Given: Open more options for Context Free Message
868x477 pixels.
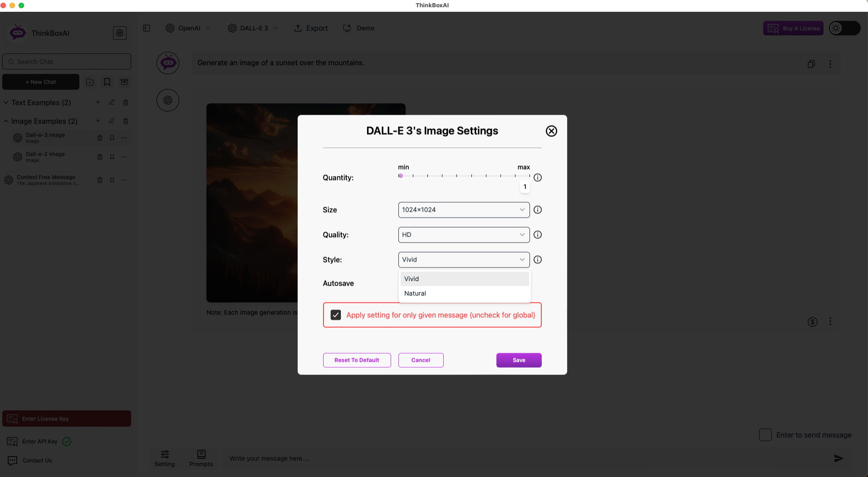Looking at the screenshot, I should [124, 180].
